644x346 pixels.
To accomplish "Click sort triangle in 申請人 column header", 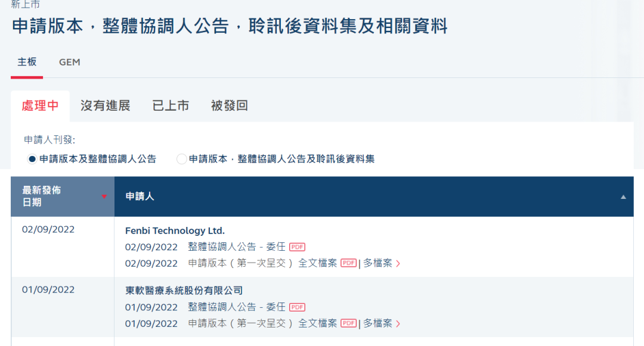I will pyautogui.click(x=623, y=197).
